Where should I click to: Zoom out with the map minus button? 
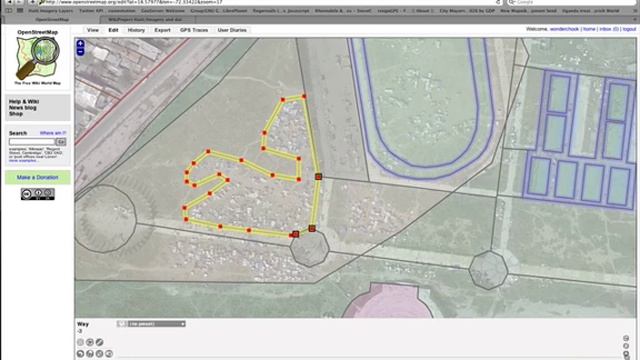coord(80,51)
